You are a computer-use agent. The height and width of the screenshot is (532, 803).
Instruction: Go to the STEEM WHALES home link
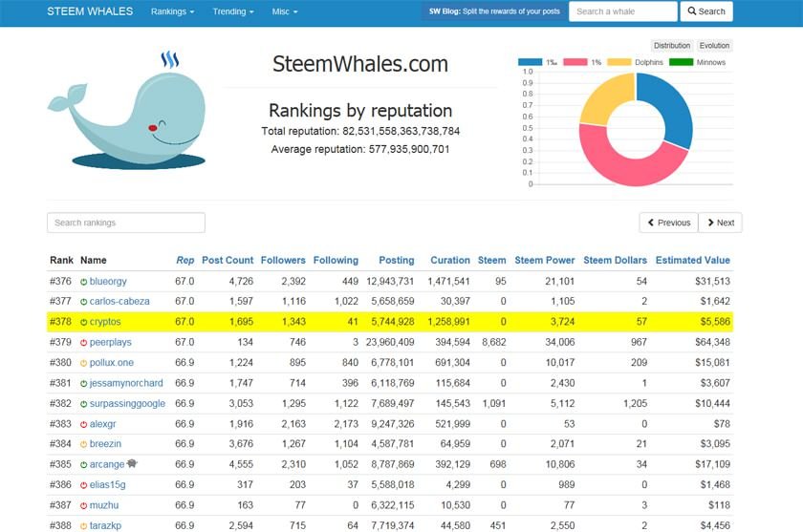[x=90, y=11]
